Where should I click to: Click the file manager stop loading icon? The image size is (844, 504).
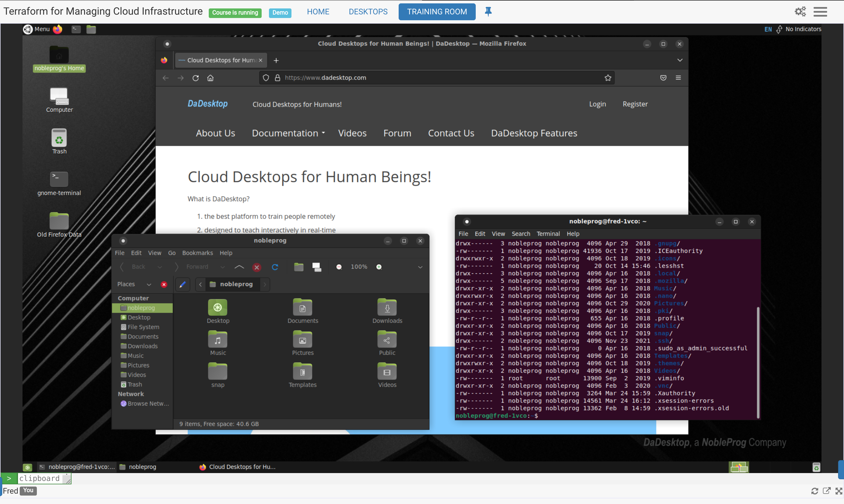click(x=257, y=267)
